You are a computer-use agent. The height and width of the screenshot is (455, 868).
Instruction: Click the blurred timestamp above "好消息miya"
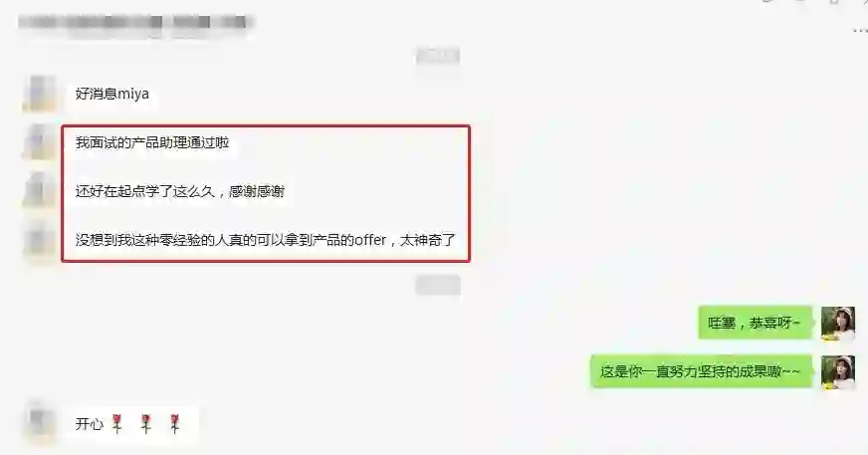click(438, 56)
